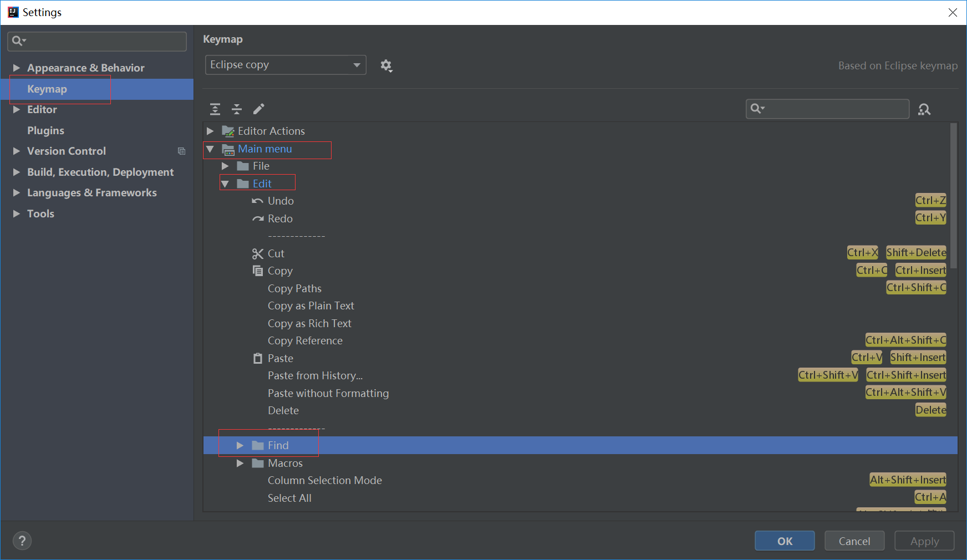
Task: Click the Based on Eclipse keymap text
Action: (x=898, y=65)
